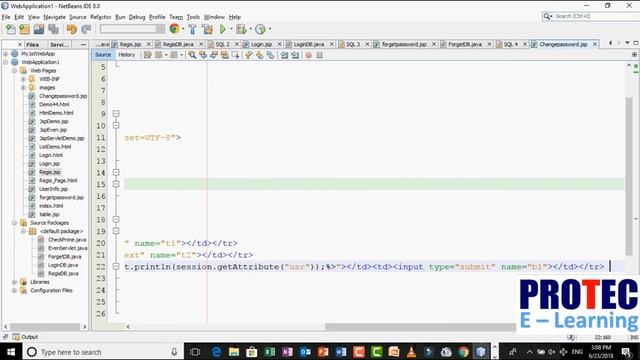Open Changepassword.jsp in the project tree
Viewport: 640px width, 360px height.
(63, 96)
